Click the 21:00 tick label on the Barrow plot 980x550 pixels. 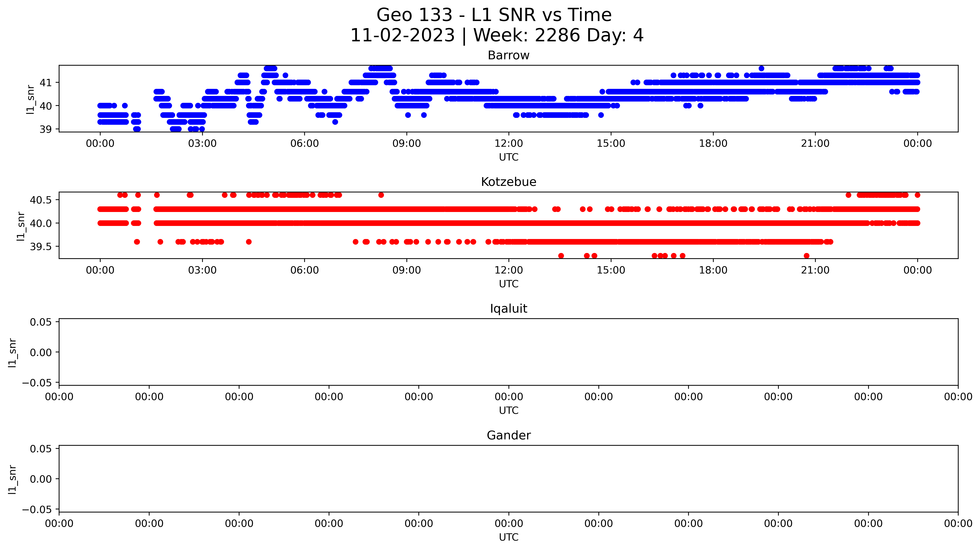(x=815, y=144)
